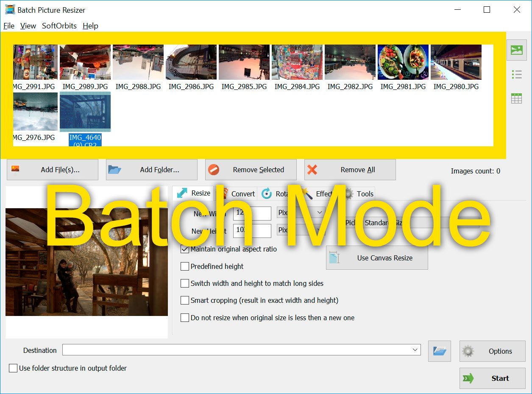Select the IMG_2984.JPG thumbnail

[297, 62]
